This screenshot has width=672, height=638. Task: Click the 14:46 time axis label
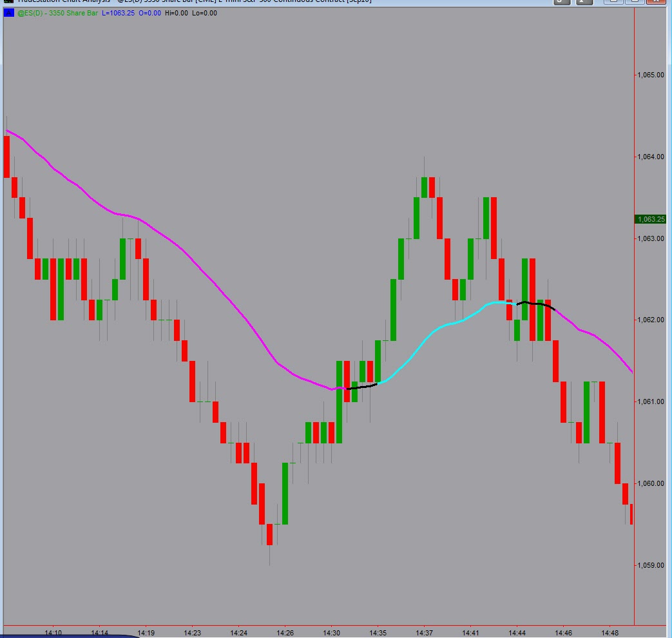pyautogui.click(x=563, y=633)
